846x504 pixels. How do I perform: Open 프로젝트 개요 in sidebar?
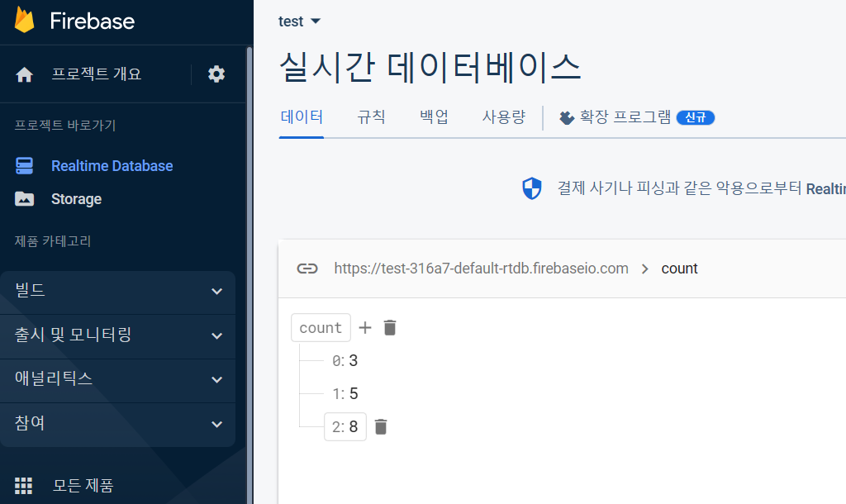tap(97, 74)
